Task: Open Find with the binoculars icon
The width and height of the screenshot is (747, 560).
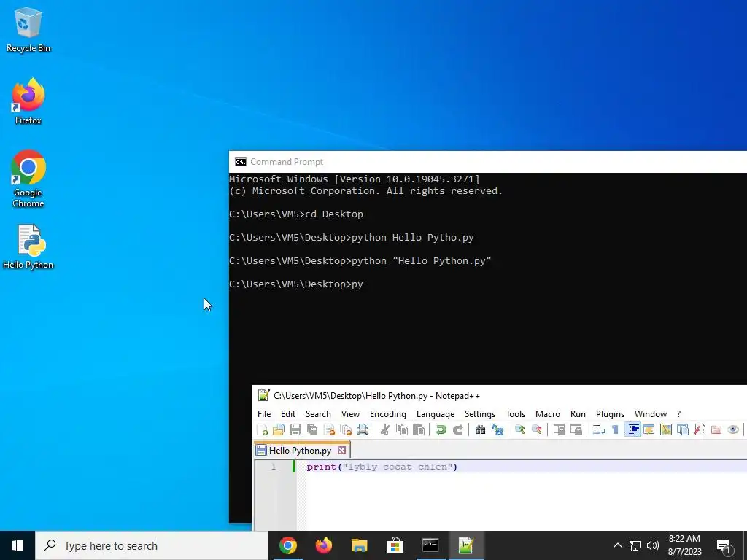Action: click(480, 430)
